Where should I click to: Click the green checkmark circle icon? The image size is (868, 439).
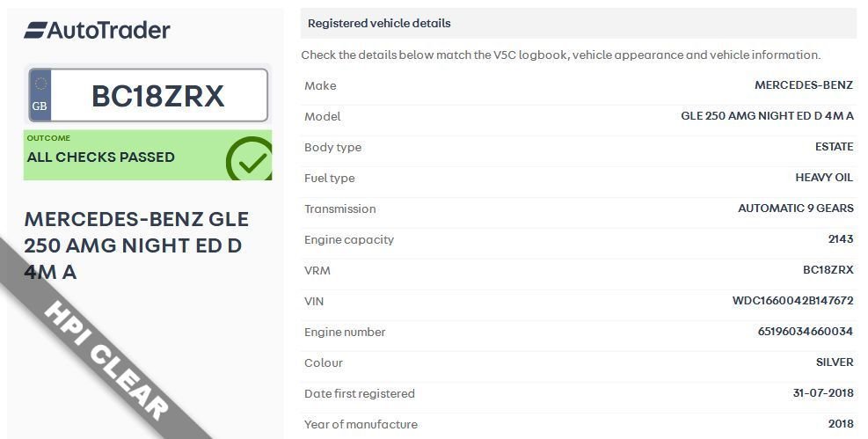[x=250, y=159]
